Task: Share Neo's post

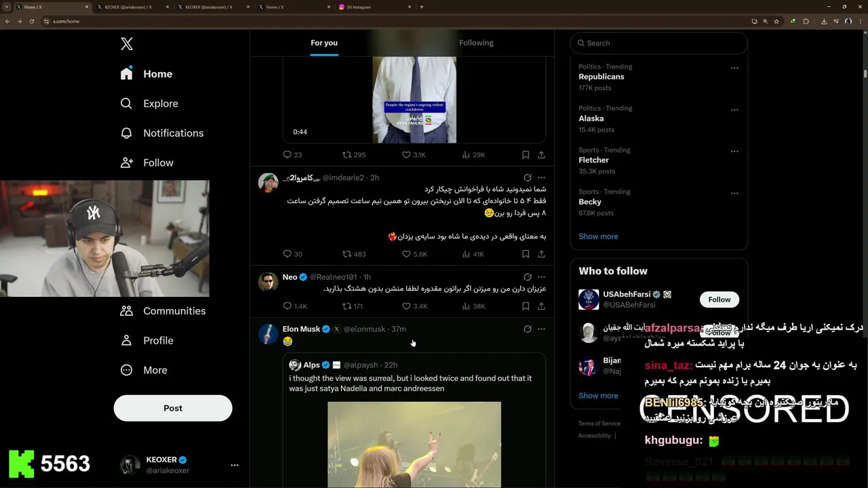Action: 541,306
